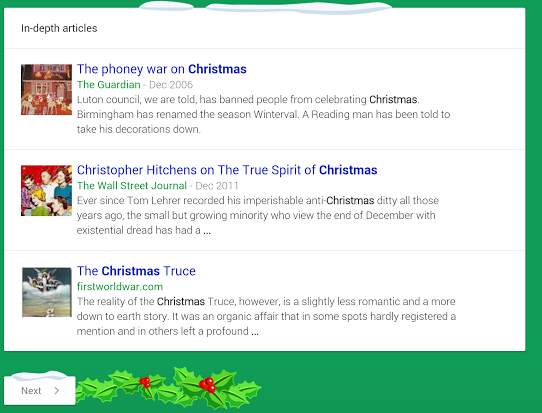Click The Wall Street Journal source name
The width and height of the screenshot is (542, 413).
(x=132, y=186)
